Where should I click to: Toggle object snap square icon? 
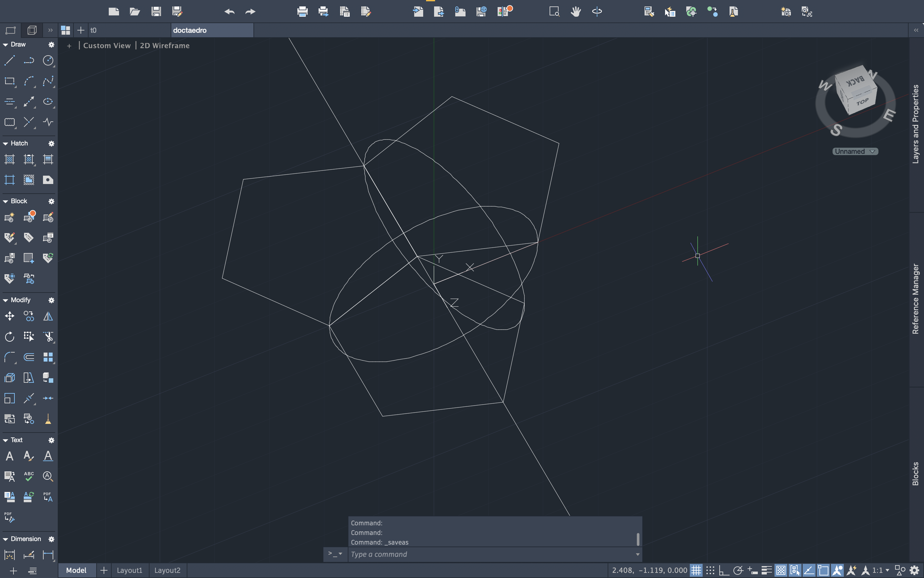click(823, 570)
